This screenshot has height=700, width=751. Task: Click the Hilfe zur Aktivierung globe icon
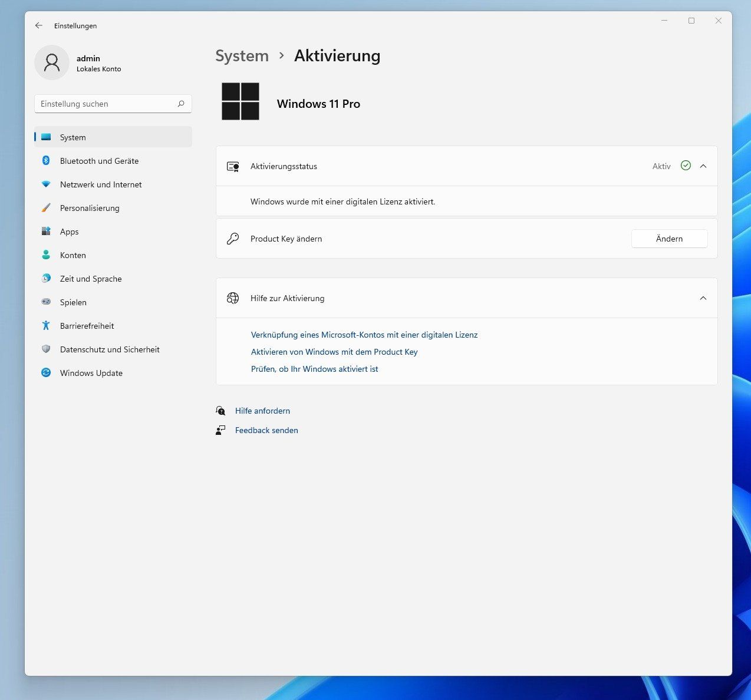pos(233,298)
